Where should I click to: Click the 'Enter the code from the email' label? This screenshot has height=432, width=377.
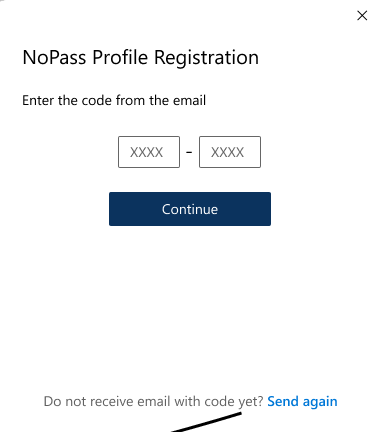(x=114, y=100)
